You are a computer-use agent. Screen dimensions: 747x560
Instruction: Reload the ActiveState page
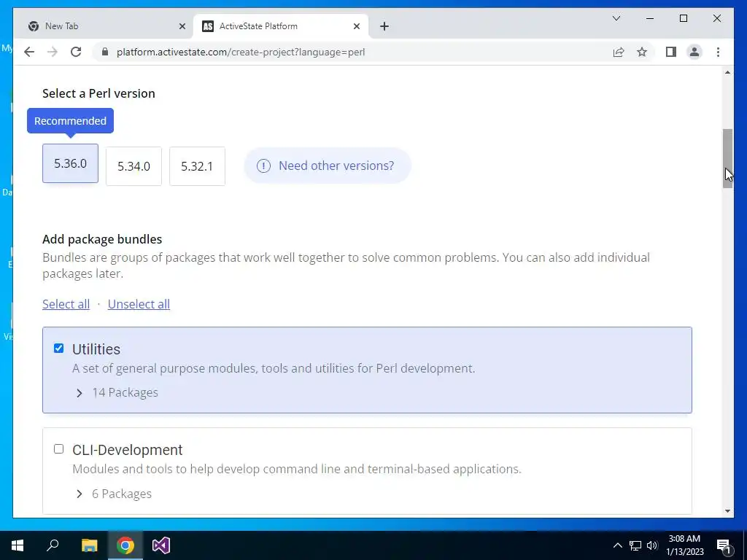tap(76, 52)
